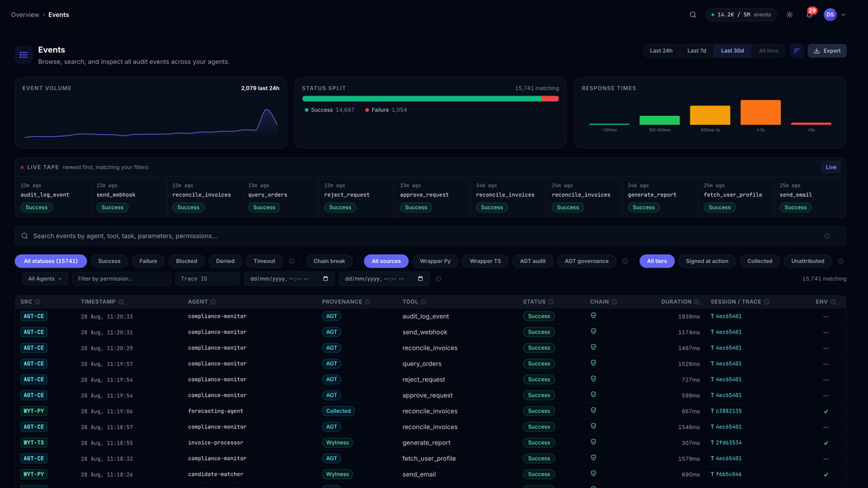Open the search icon in top bar
This screenshot has width=868, height=488.
(x=693, y=15)
